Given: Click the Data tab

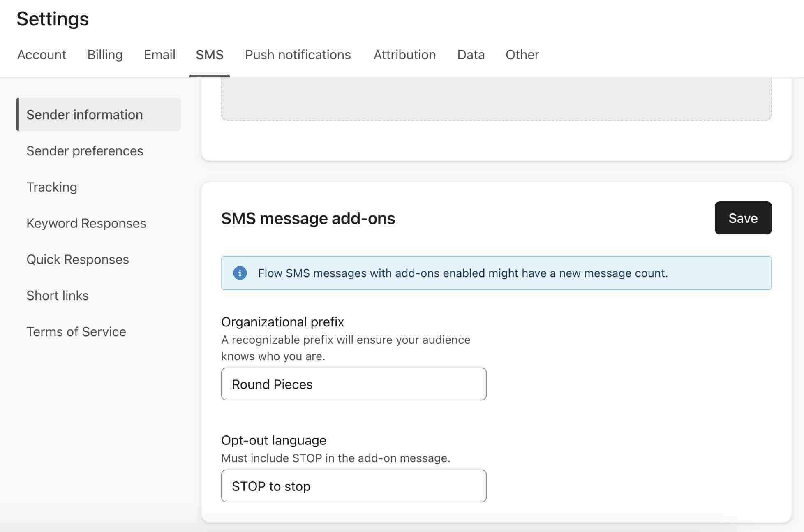Looking at the screenshot, I should pos(471,55).
